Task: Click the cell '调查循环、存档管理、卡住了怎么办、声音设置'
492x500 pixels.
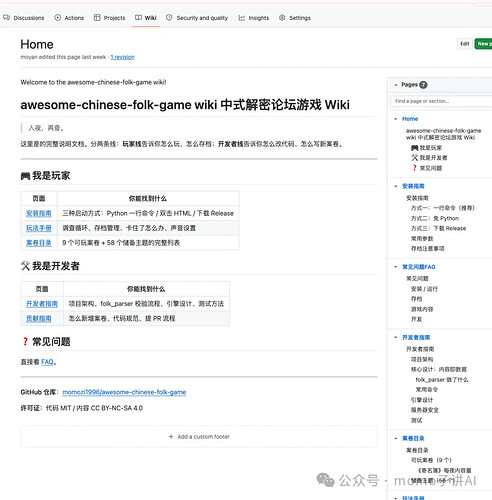Action: (x=148, y=228)
